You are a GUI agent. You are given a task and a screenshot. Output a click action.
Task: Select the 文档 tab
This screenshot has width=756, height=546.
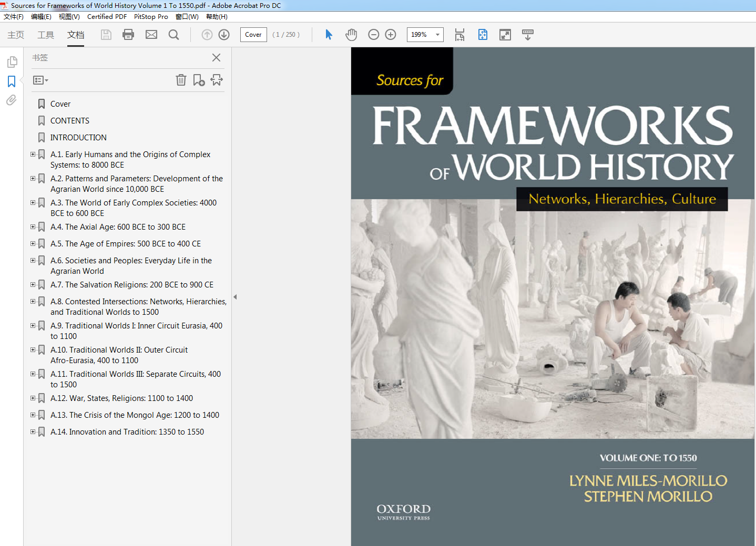[x=76, y=35]
